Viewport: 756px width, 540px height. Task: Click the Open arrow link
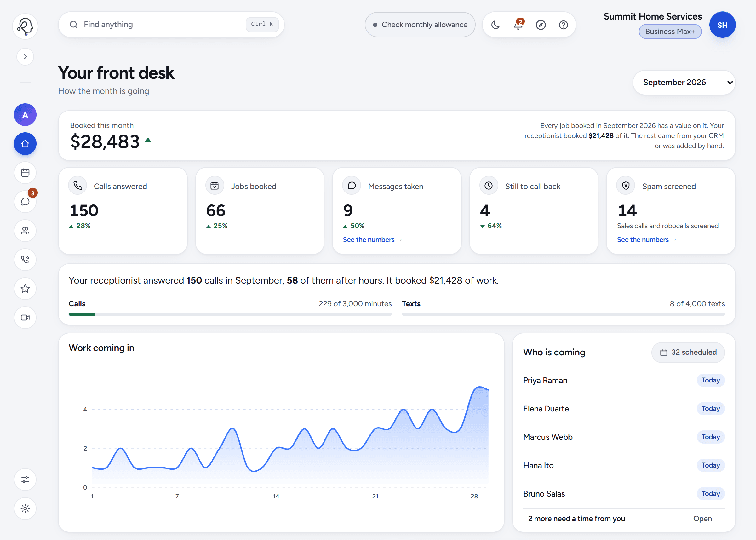707,519
